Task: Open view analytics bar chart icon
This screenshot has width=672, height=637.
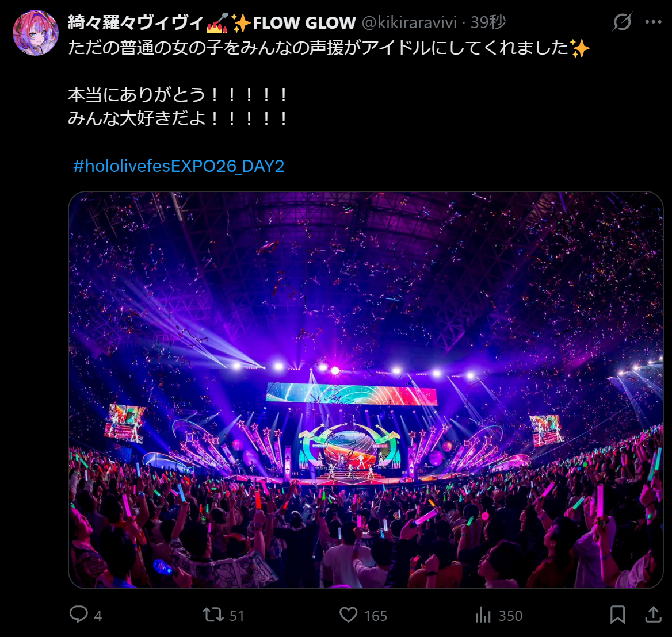Action: pos(483,615)
